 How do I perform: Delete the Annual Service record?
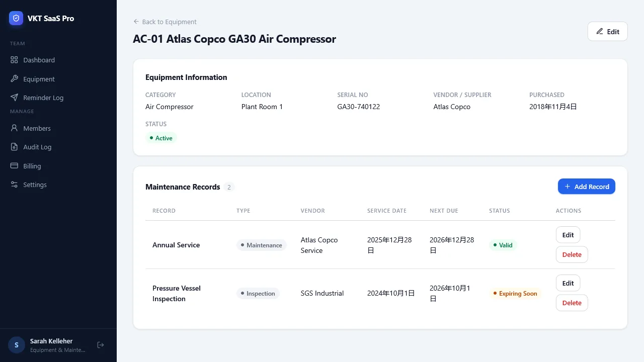(x=572, y=254)
